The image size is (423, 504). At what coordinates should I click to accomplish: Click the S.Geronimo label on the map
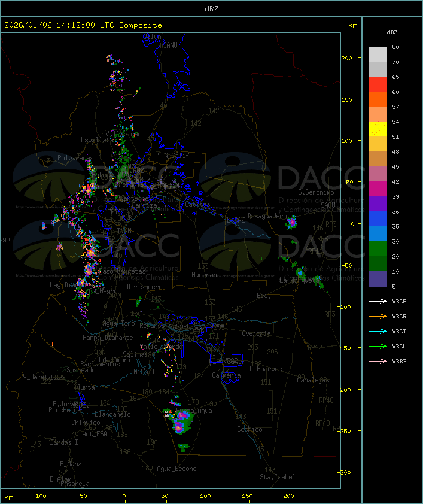[x=316, y=193]
